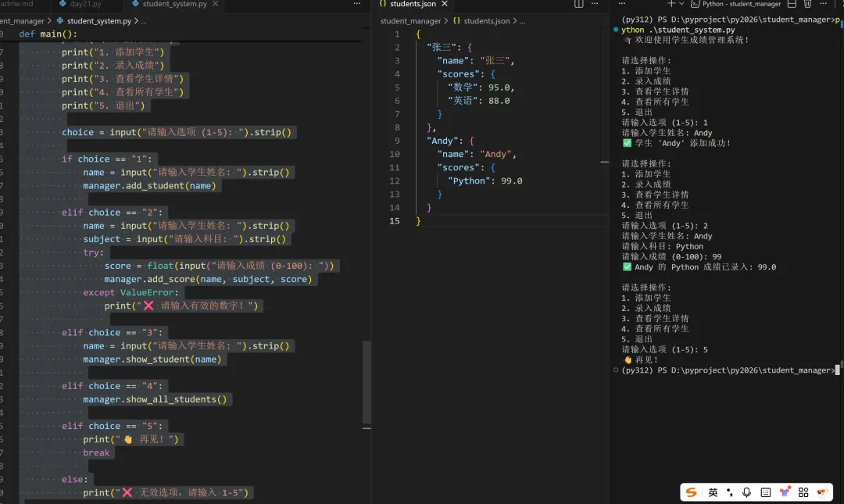This screenshot has width=844, height=504.
Task: Toggle Chinese/English mode via 英 button
Action: 713,492
